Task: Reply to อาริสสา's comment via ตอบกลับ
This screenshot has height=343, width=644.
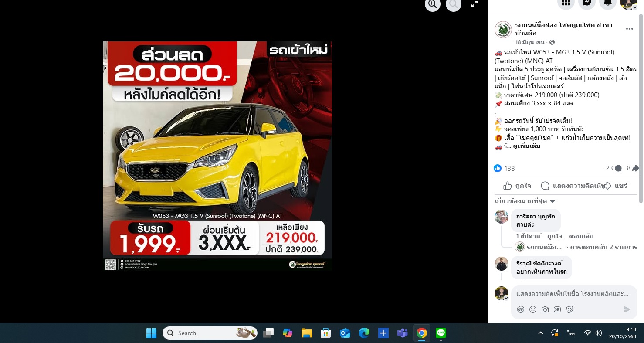Action: [581, 236]
